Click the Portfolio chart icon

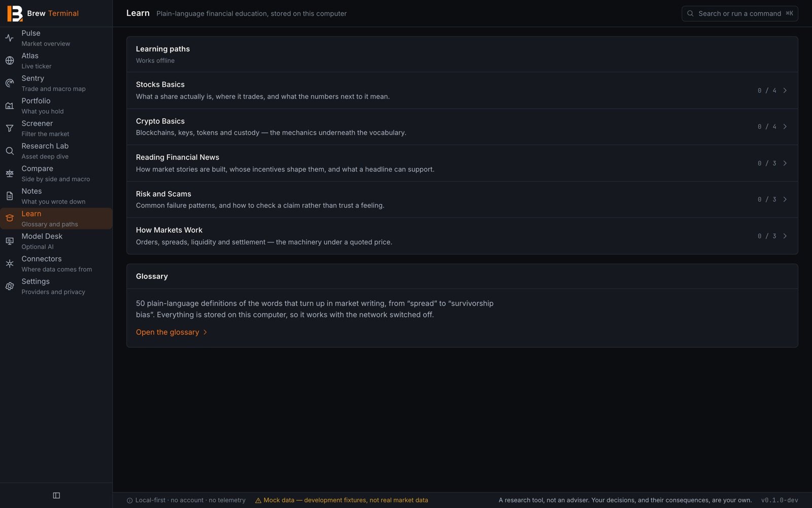pos(10,106)
